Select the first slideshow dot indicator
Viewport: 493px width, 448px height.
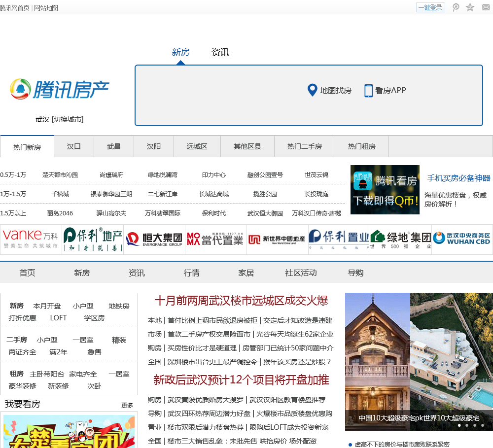pos(459,425)
